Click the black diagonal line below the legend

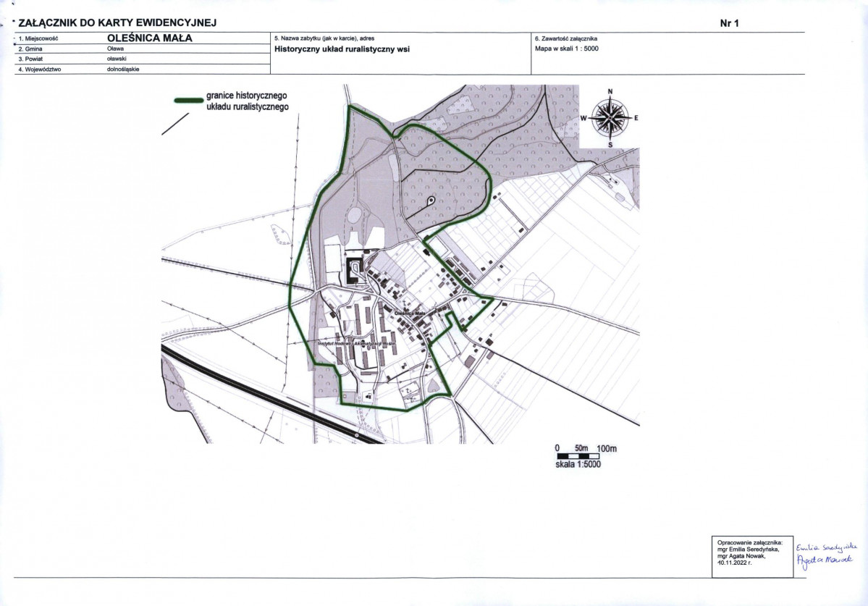coord(174,125)
